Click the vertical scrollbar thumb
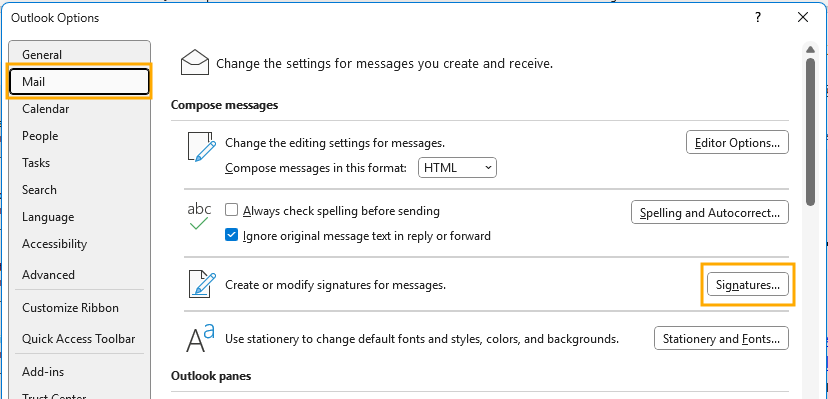Screen dimensions: 828x399 pos(811,131)
